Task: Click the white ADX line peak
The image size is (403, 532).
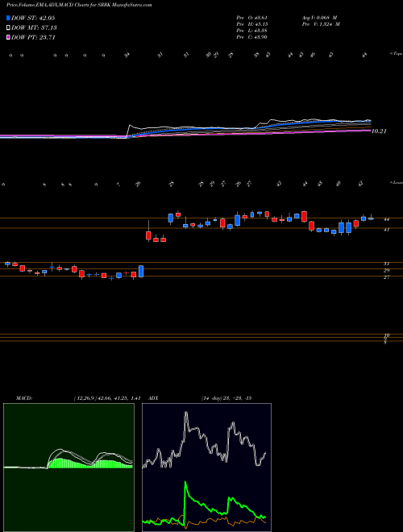Action: [186, 414]
